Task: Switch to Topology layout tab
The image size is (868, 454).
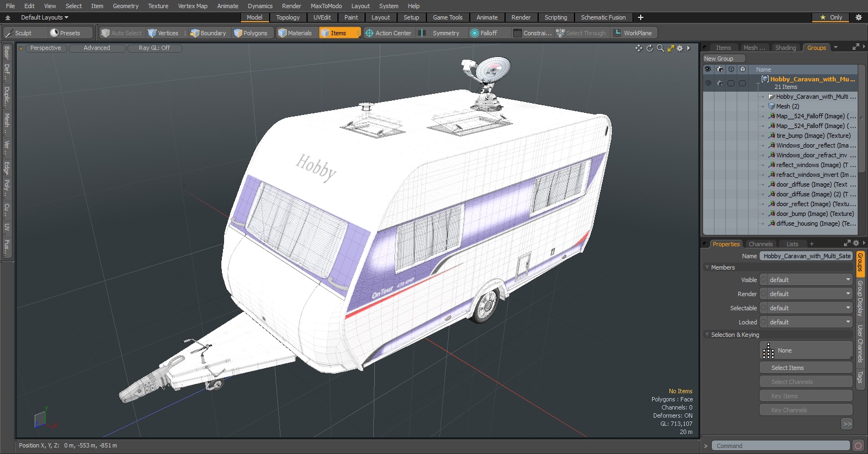Action: pos(288,17)
